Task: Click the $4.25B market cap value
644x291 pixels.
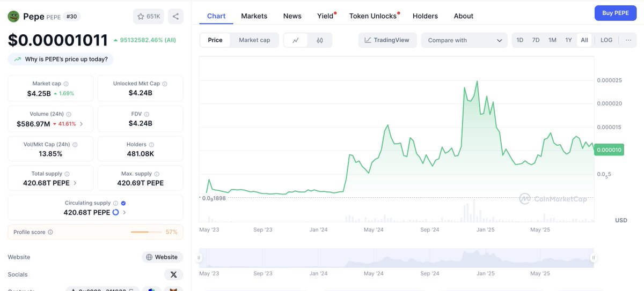Action: tap(39, 93)
